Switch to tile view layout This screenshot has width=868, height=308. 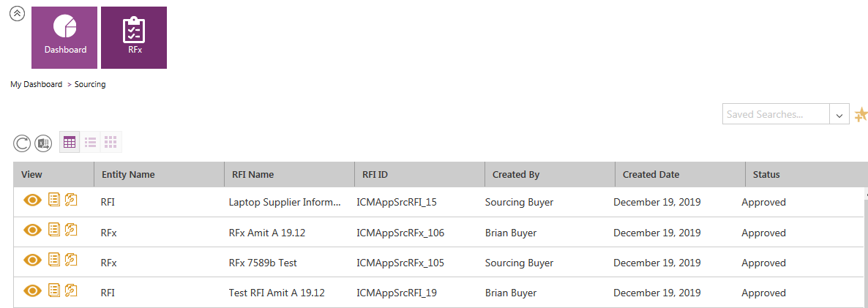pos(111,143)
